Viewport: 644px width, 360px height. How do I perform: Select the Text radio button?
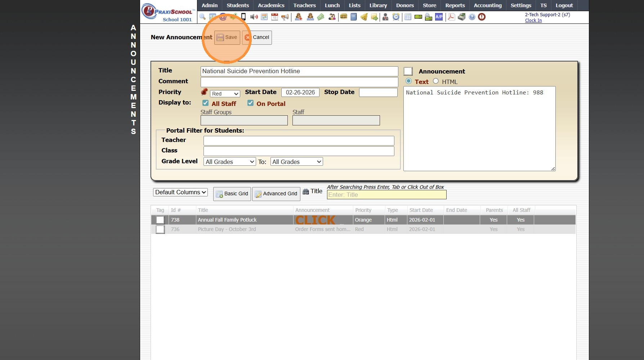(408, 81)
